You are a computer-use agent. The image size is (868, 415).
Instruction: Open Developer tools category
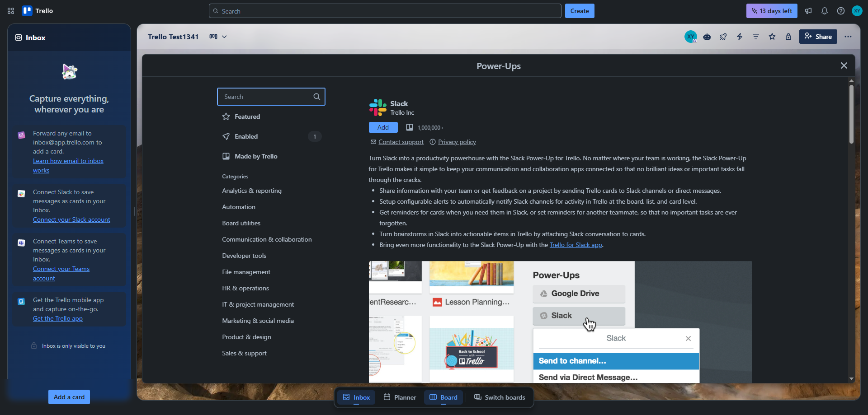pyautogui.click(x=244, y=256)
